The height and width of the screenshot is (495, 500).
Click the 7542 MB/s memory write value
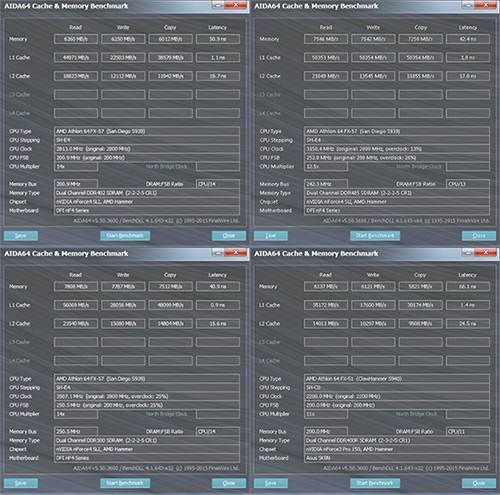pyautogui.click(x=373, y=39)
